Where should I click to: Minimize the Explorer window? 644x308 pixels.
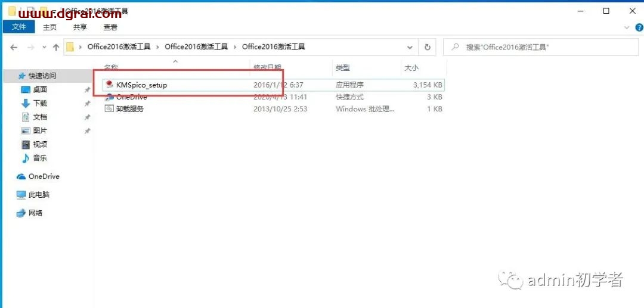[580, 11]
